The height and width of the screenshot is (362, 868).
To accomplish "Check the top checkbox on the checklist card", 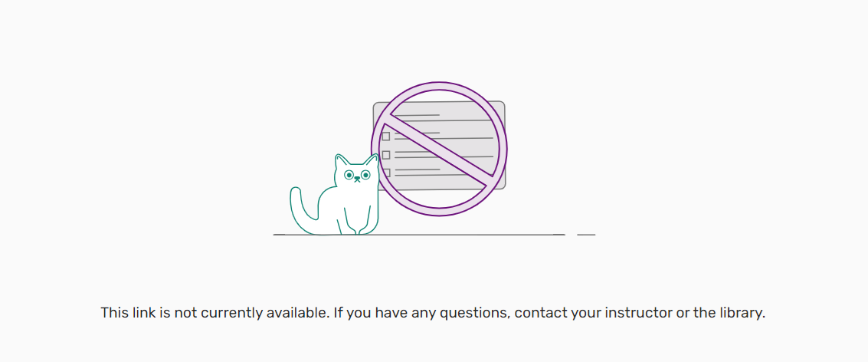I will click(x=386, y=137).
